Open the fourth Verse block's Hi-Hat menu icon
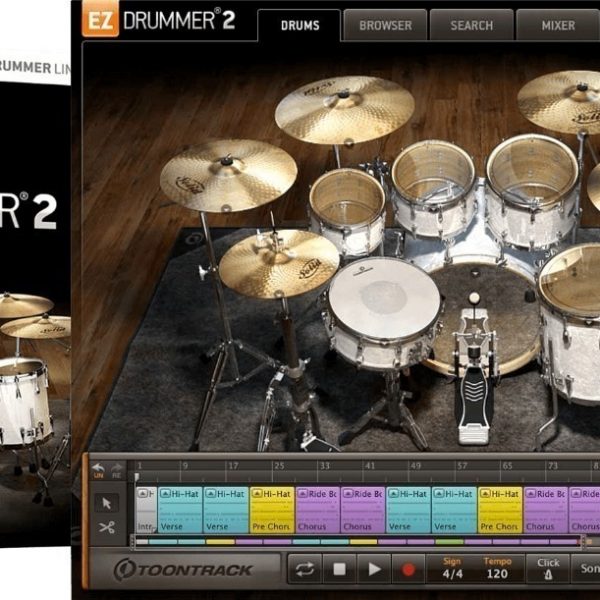Image resolution: width=600 pixels, height=600 pixels. (439, 494)
